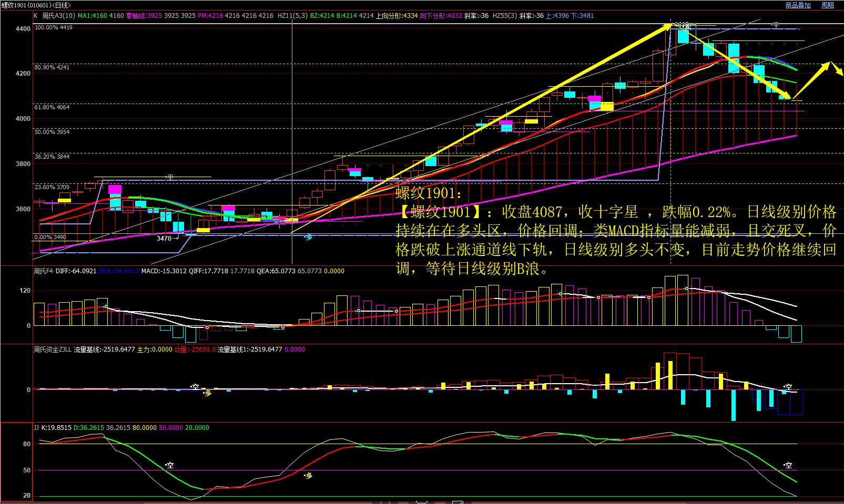
Task: Click the 空 marker in the fund flow panel left
Action: coord(195,387)
